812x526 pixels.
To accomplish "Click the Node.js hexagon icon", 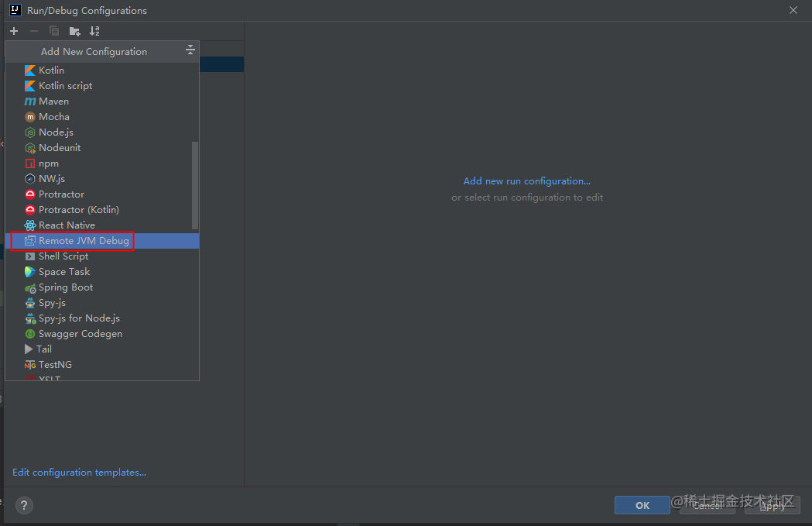I will coord(30,132).
